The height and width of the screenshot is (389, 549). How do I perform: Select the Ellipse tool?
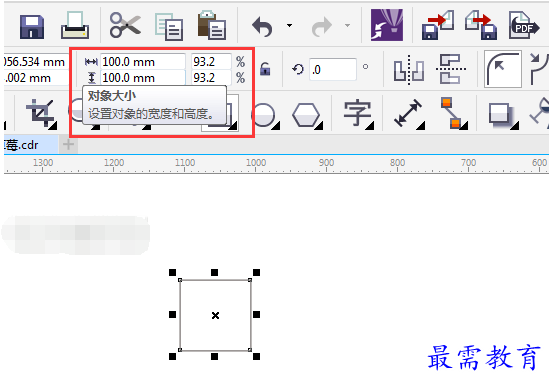coord(264,115)
